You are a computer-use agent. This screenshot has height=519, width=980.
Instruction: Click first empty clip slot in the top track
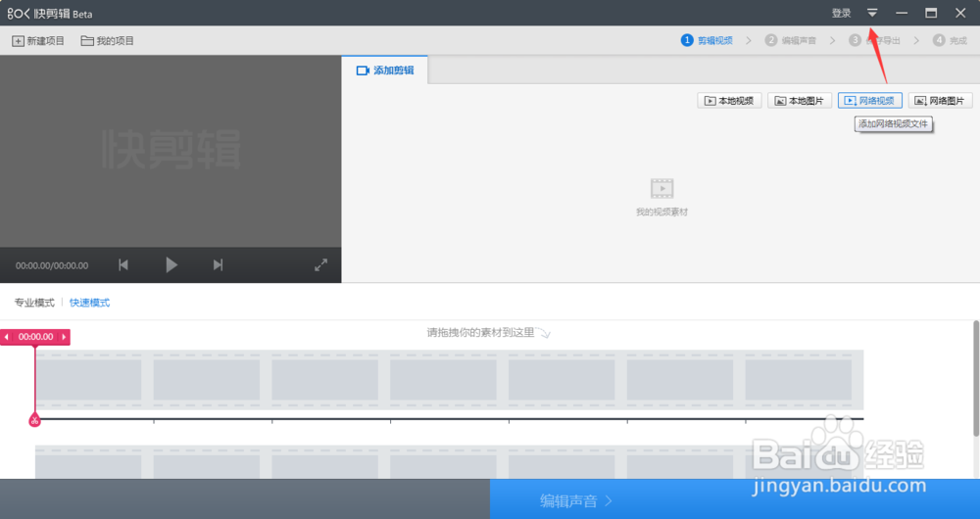88,380
